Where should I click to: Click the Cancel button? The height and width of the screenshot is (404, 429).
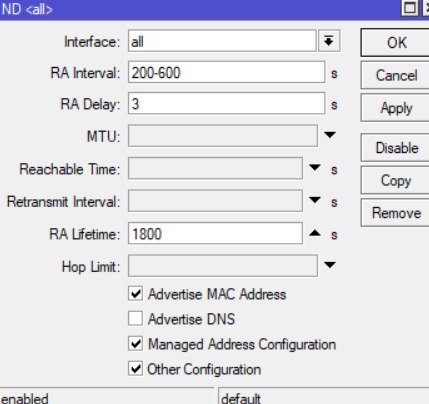click(x=395, y=75)
